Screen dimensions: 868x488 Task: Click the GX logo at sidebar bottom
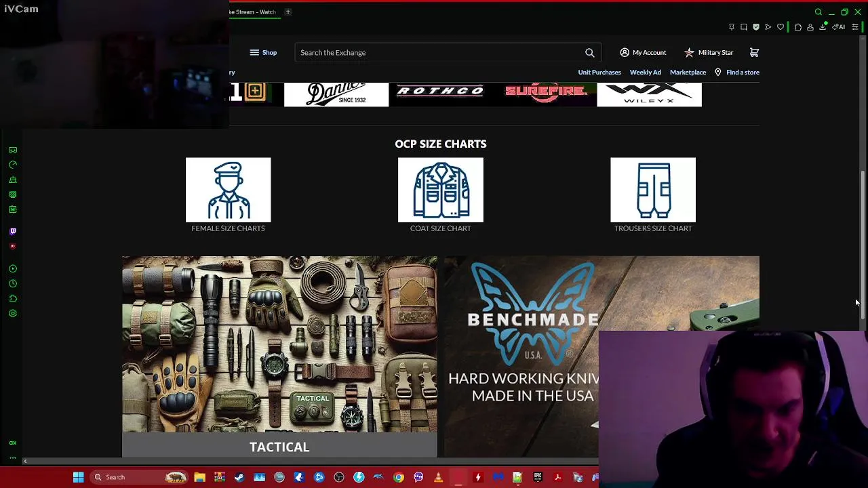[x=13, y=443]
